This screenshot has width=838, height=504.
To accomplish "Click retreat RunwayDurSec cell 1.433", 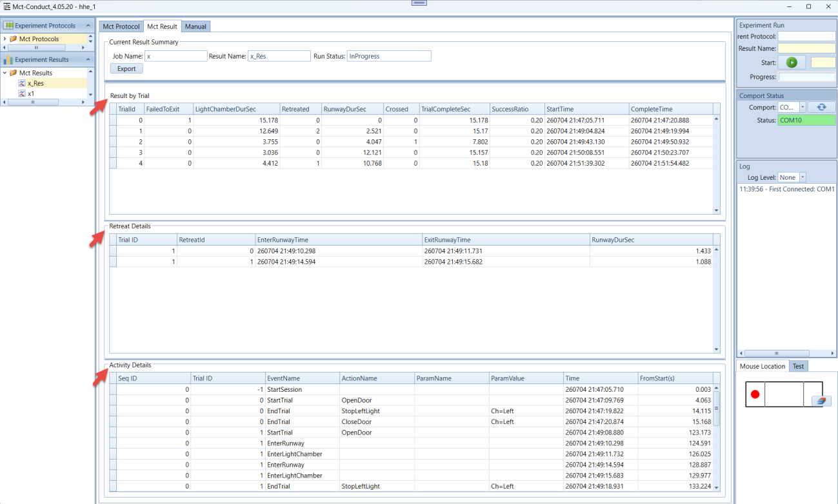I will [651, 251].
